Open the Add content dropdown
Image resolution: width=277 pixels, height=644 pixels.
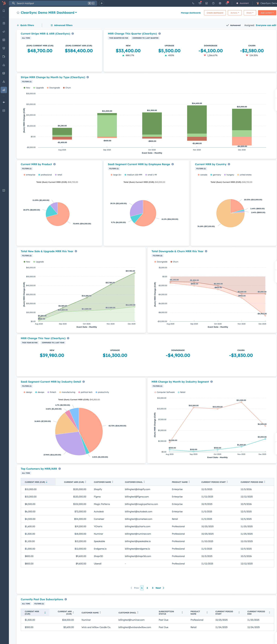coord(267,13)
